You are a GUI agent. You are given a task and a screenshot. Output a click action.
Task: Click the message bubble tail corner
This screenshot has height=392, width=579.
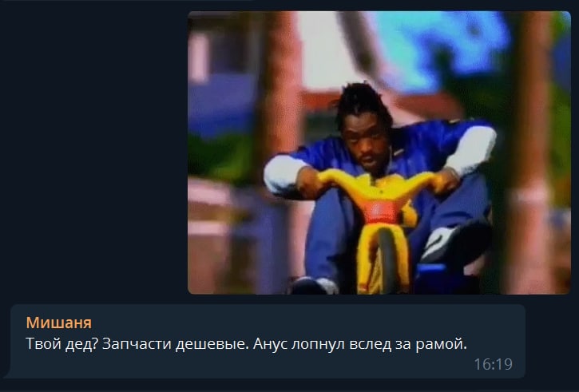coord(8,374)
